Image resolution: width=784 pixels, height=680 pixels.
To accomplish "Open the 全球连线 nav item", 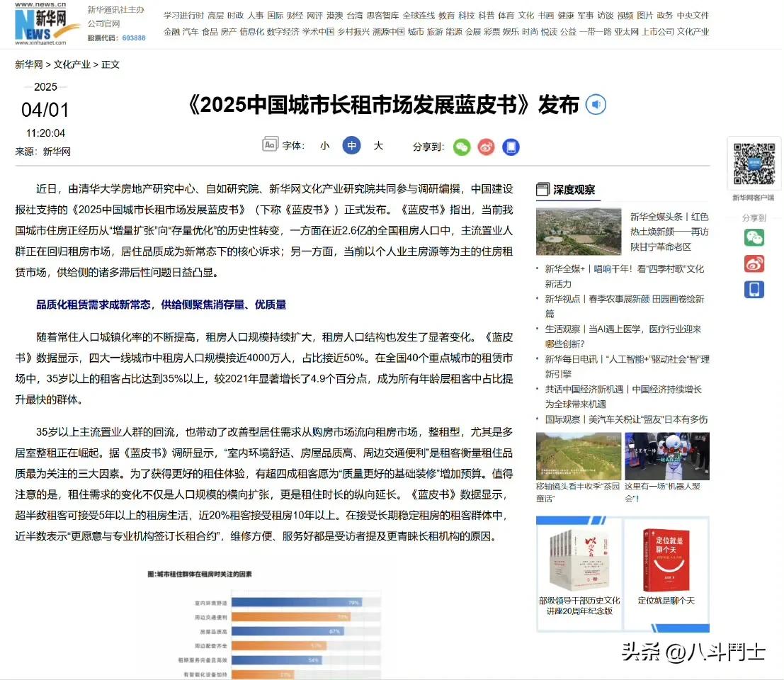I will pos(419,16).
